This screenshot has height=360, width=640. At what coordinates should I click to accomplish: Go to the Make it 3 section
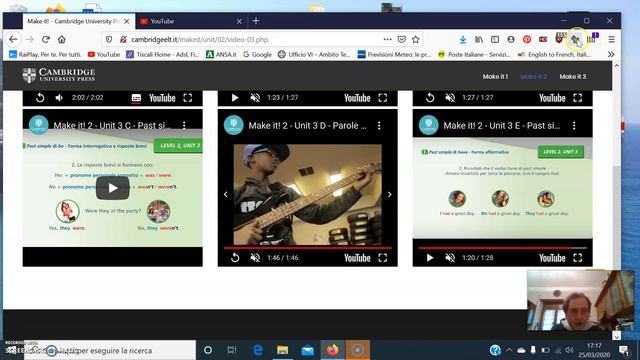tap(573, 76)
